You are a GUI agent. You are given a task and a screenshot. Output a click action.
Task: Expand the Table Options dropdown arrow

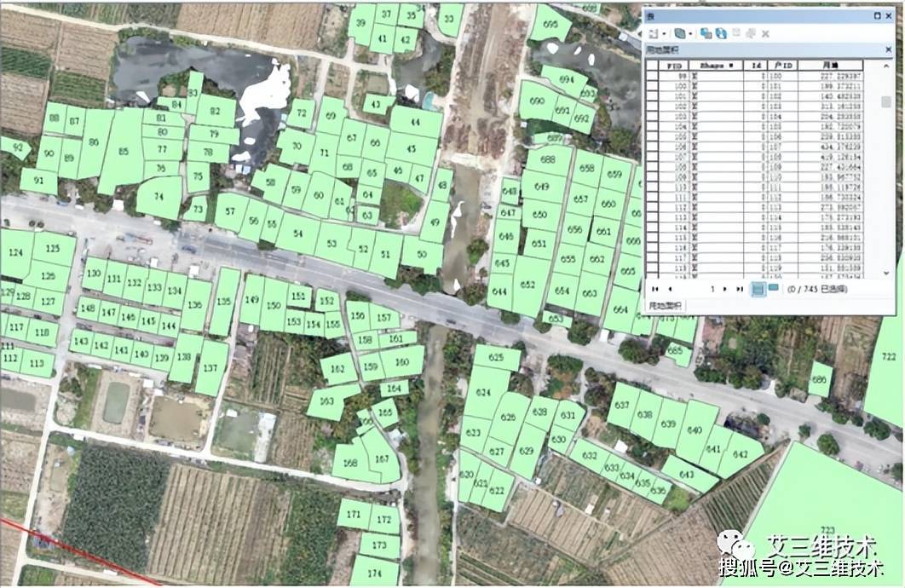(x=663, y=33)
